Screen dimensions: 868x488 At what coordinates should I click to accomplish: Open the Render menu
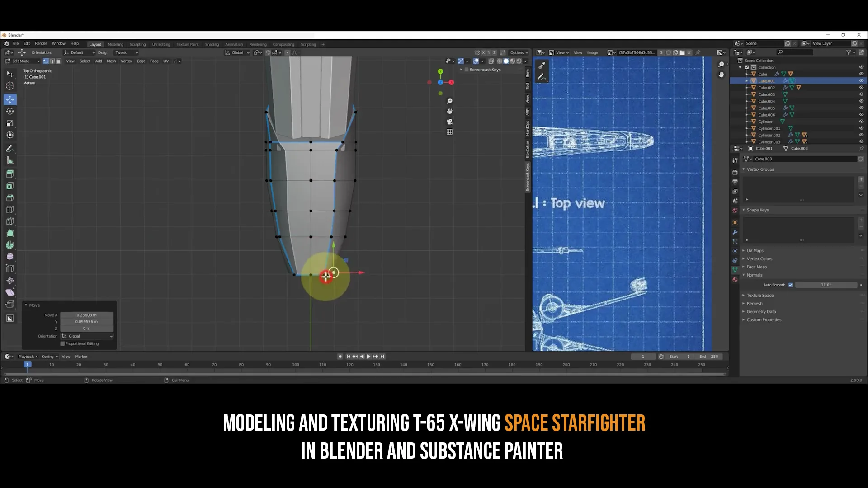point(41,43)
